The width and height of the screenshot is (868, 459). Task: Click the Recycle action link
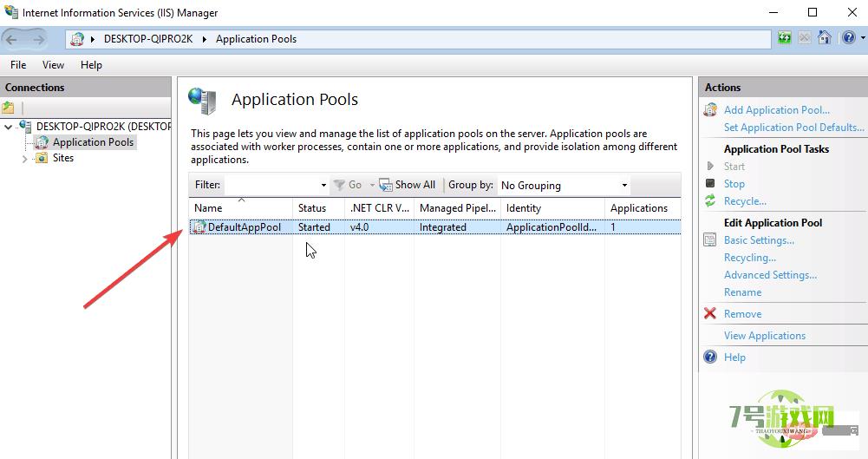745,201
